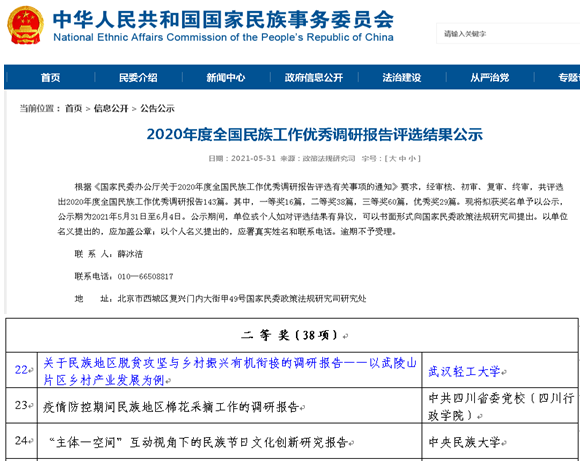This screenshot has height=461, width=583.
Task: Open the 首页 navigation menu item
Action: (x=50, y=77)
